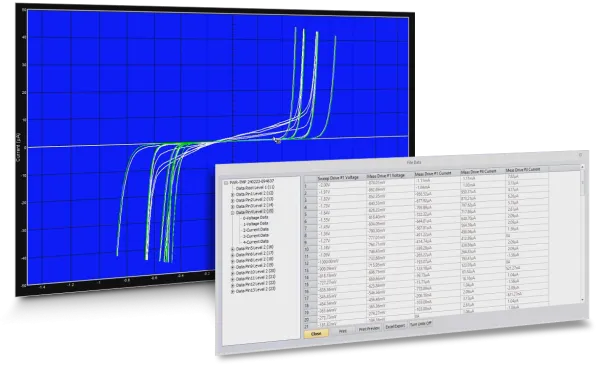This screenshot has width=600, height=366.
Task: Select table row header 12
Action: [310, 264]
